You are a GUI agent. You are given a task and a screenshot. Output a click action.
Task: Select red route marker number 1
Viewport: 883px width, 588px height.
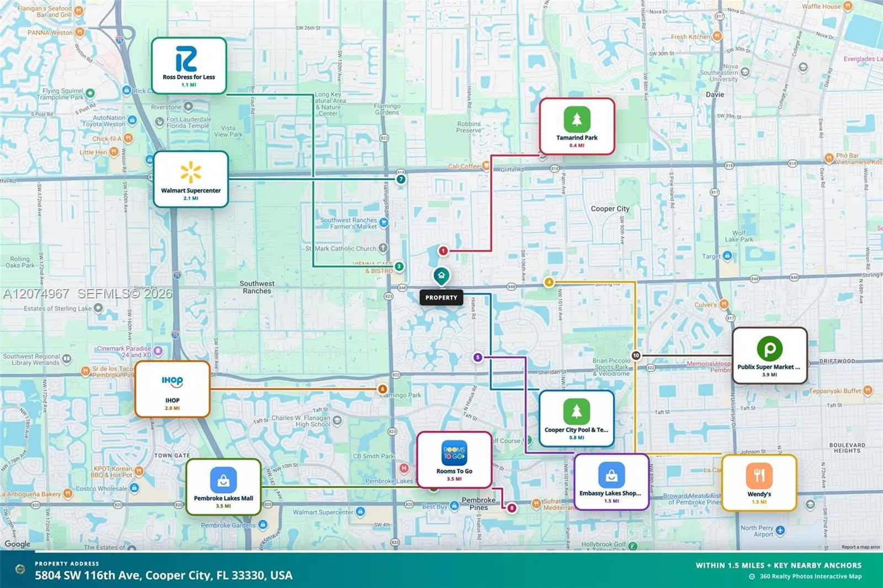(443, 251)
